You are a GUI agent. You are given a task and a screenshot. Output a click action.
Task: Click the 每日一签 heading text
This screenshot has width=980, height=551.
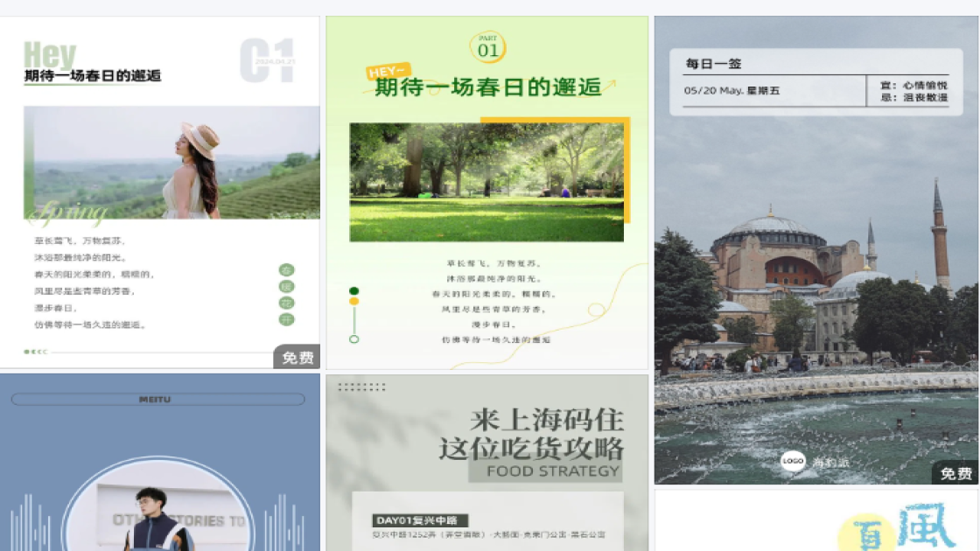[x=713, y=64]
